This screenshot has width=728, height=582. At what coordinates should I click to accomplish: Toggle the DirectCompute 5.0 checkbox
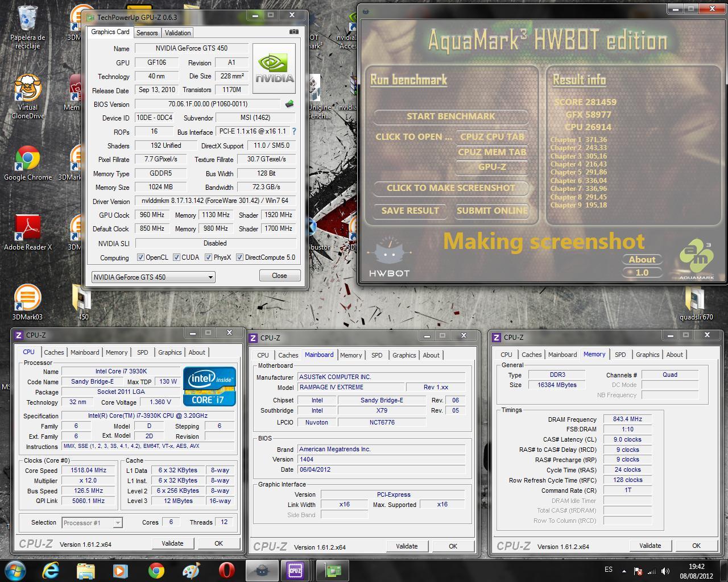[x=239, y=257]
